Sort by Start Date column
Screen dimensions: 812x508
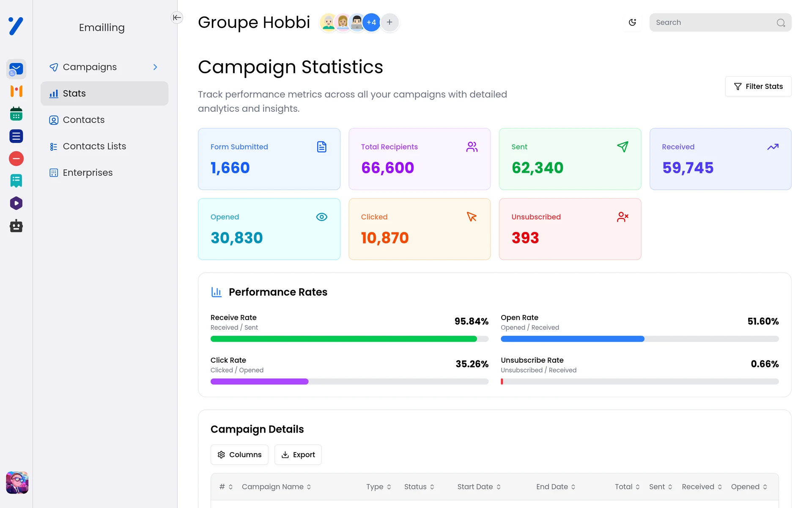[479, 487]
